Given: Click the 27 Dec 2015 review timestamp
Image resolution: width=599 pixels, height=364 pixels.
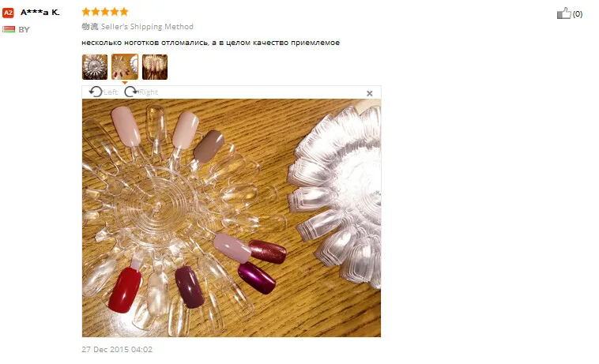Looking at the screenshot, I should point(117,350).
